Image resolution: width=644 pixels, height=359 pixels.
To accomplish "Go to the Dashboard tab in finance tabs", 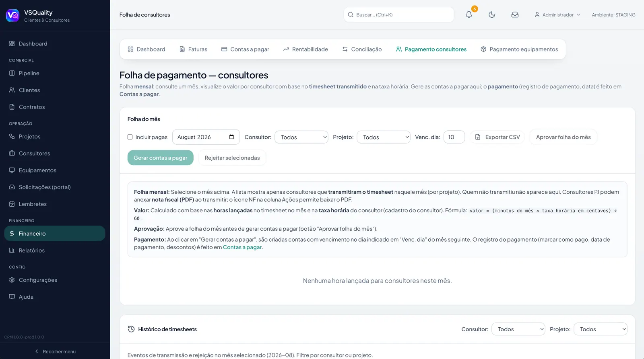I will coord(147,49).
